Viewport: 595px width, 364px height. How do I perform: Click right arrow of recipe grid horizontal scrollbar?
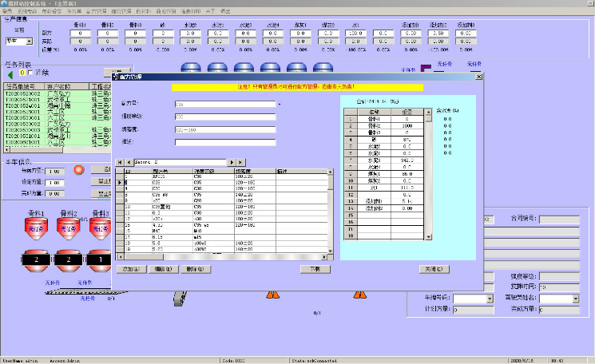[324, 257]
